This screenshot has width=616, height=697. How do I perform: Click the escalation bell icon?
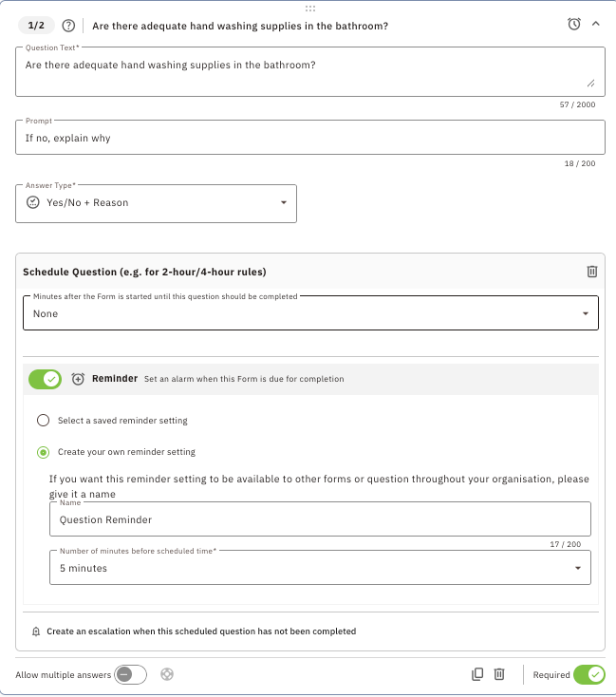36,631
